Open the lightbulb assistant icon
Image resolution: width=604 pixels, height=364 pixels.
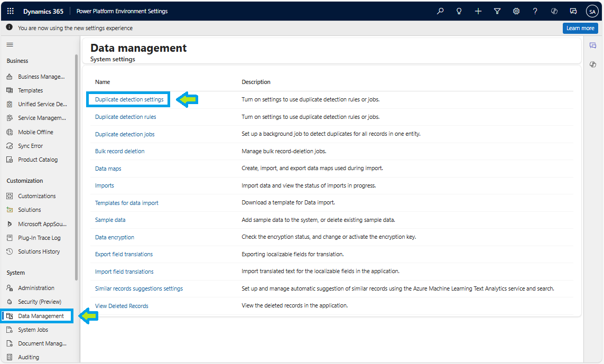(x=459, y=11)
